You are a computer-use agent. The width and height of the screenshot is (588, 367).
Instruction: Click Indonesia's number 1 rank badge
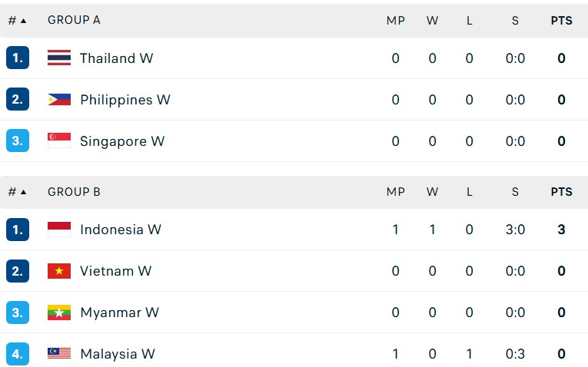pos(18,230)
